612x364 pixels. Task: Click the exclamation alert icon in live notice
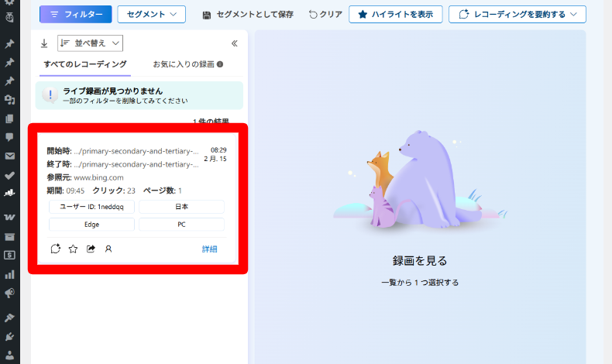coord(50,94)
